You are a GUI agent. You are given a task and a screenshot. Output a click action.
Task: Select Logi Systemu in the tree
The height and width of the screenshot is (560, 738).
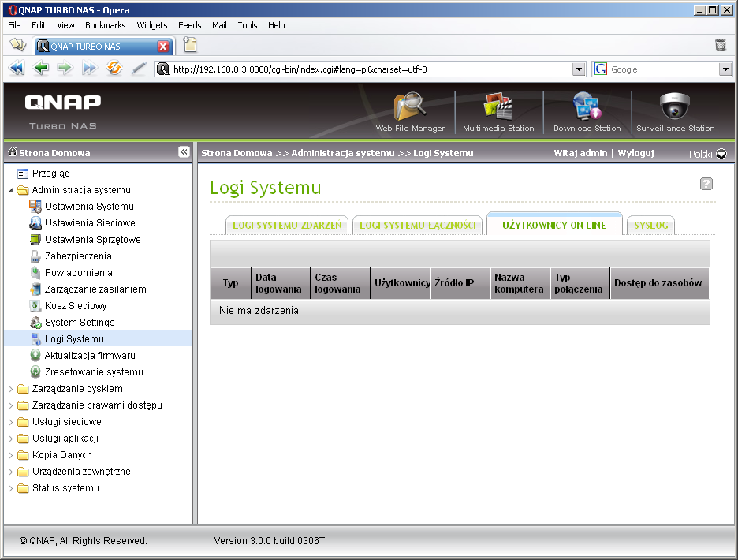click(74, 339)
